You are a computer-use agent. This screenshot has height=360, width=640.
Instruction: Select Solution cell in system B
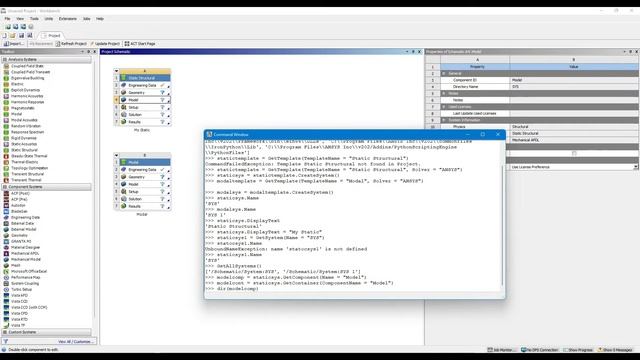[x=145, y=199]
